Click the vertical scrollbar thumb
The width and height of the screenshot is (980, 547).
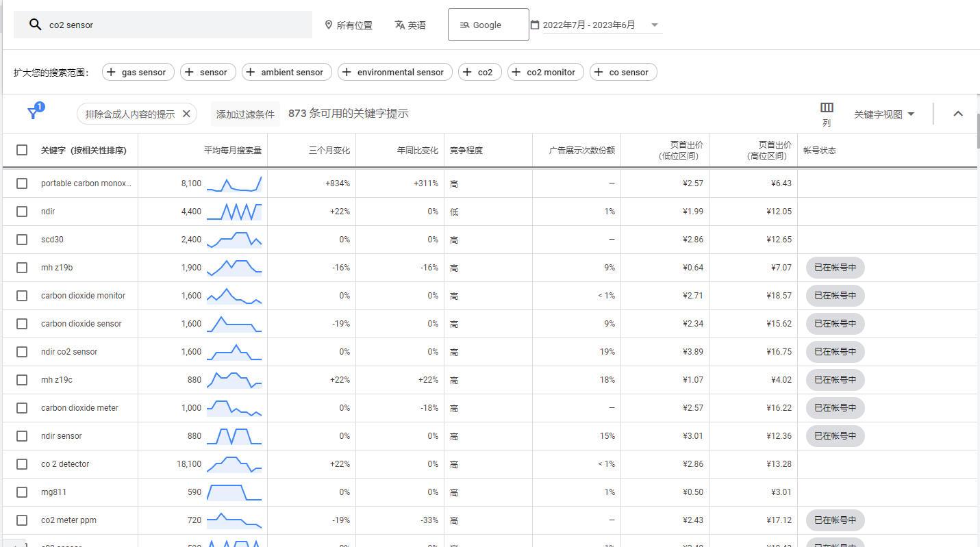point(978,130)
